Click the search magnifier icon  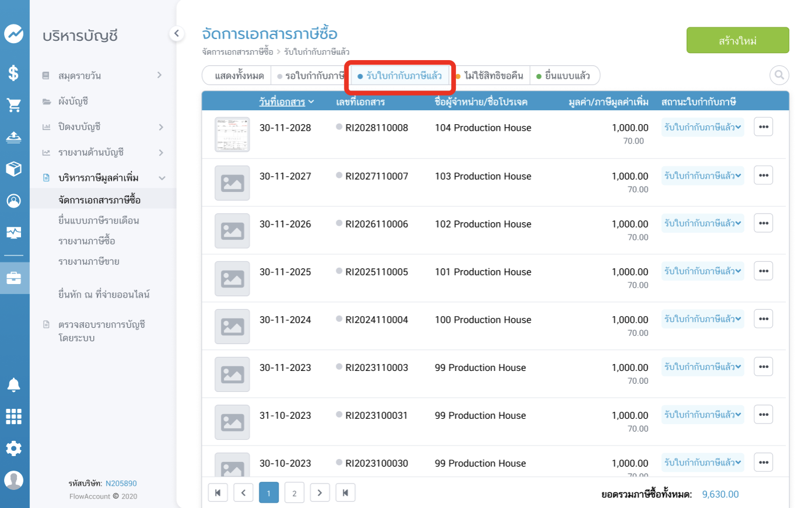pyautogui.click(x=779, y=75)
